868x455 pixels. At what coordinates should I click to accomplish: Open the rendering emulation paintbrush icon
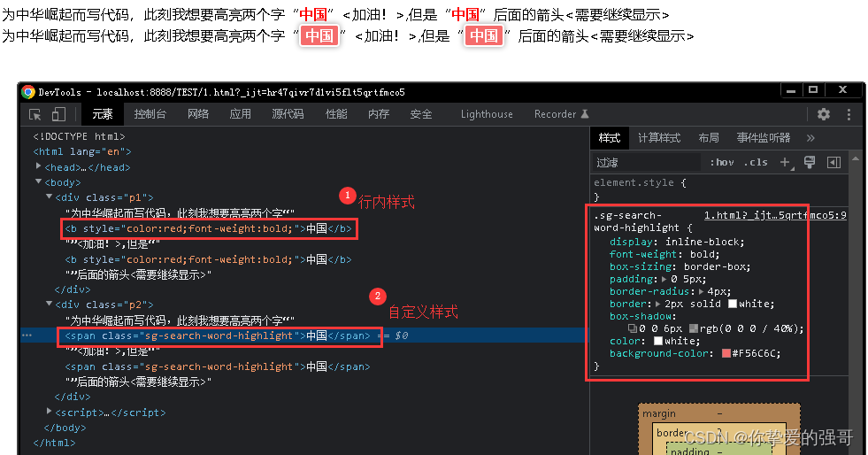pos(810,162)
